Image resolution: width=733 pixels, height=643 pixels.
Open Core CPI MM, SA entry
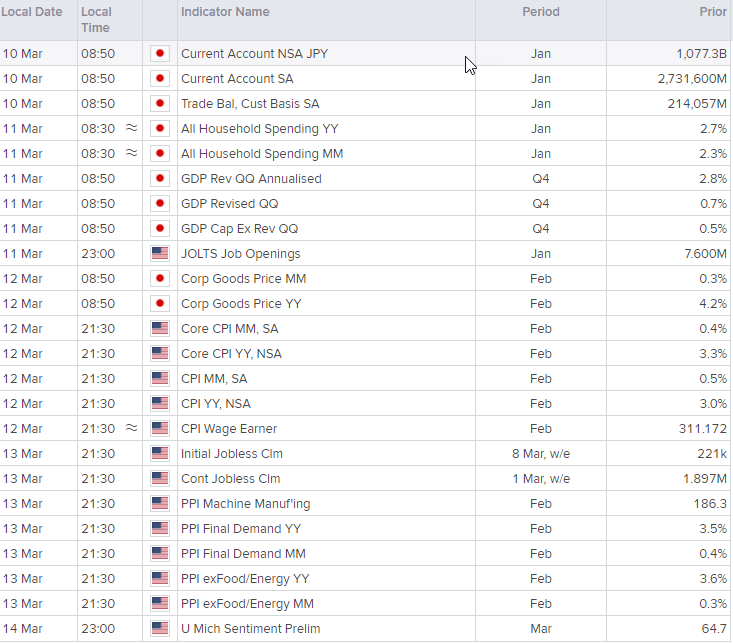230,329
